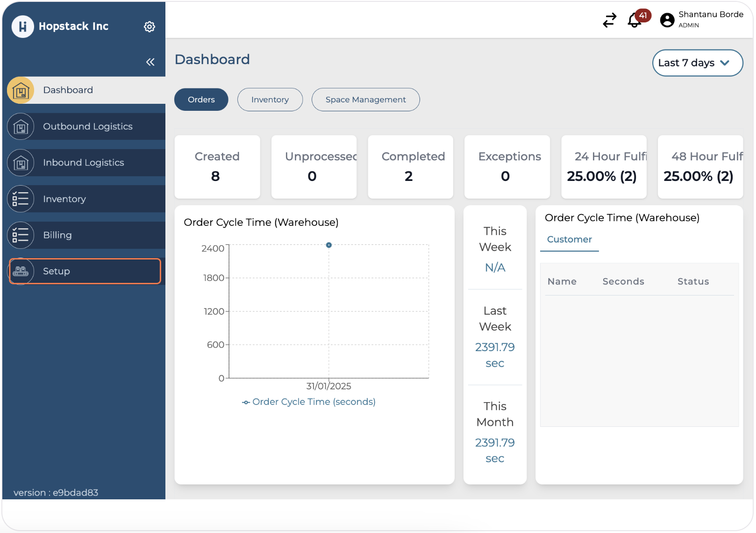Viewport: 756px width, 533px height.
Task: Select the Customer tab in cycle time panel
Action: (569, 239)
